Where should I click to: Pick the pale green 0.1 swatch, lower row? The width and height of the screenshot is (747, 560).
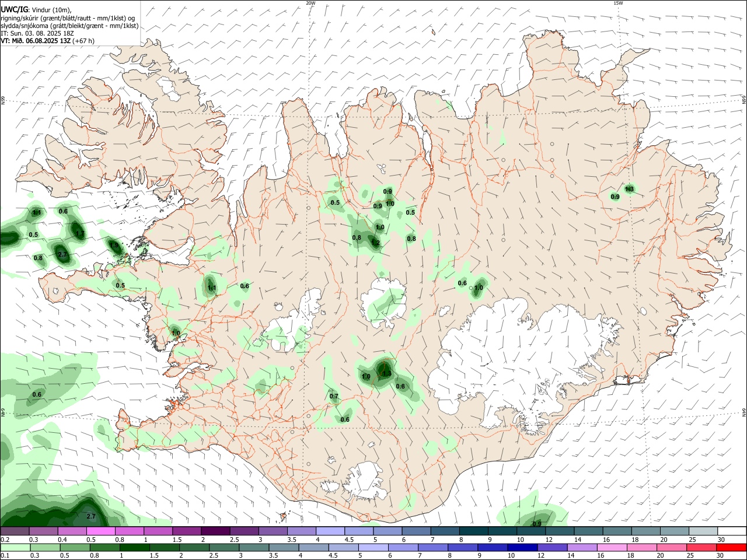[15, 547]
